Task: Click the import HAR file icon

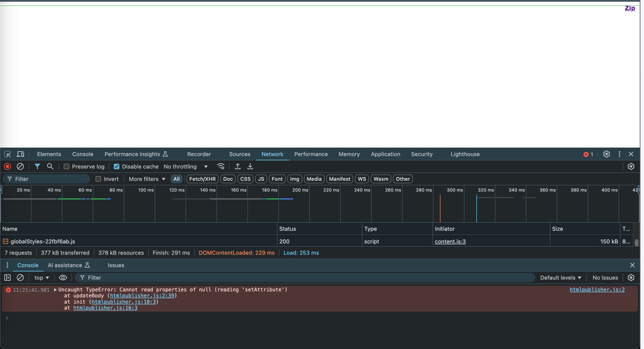Action: [x=238, y=166]
